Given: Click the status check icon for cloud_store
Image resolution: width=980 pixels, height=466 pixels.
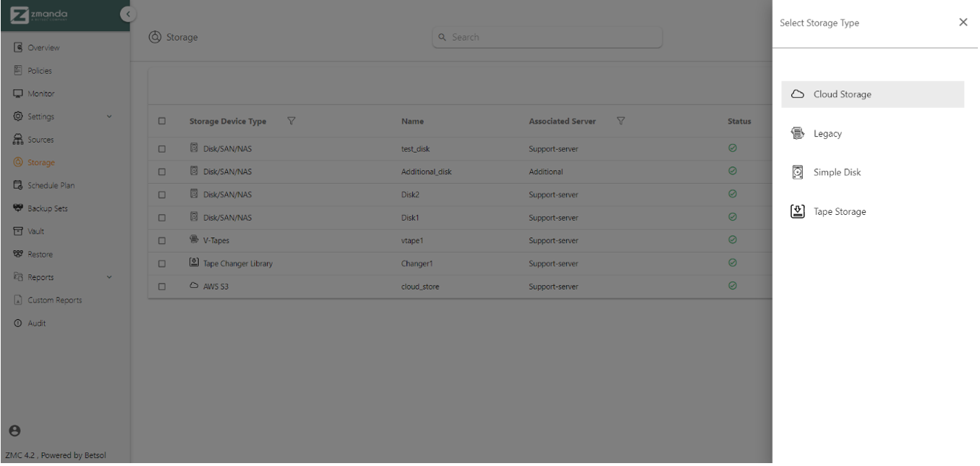Looking at the screenshot, I should [x=733, y=286].
